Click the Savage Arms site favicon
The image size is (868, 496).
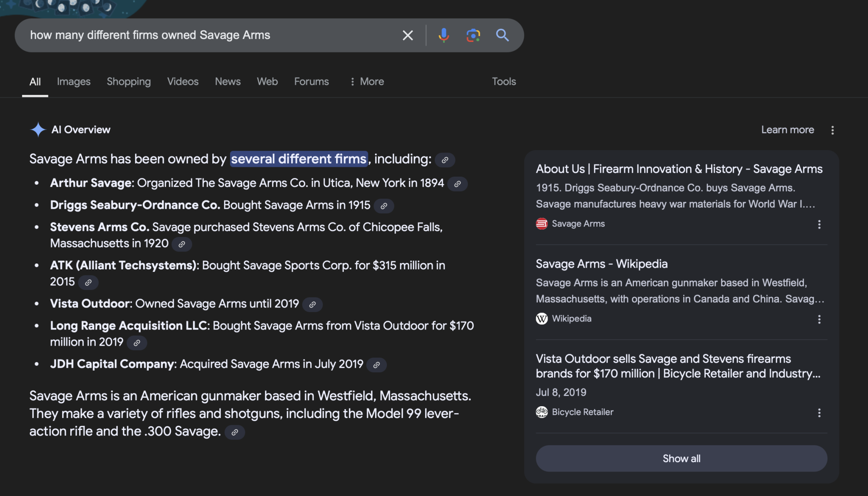[x=542, y=224]
